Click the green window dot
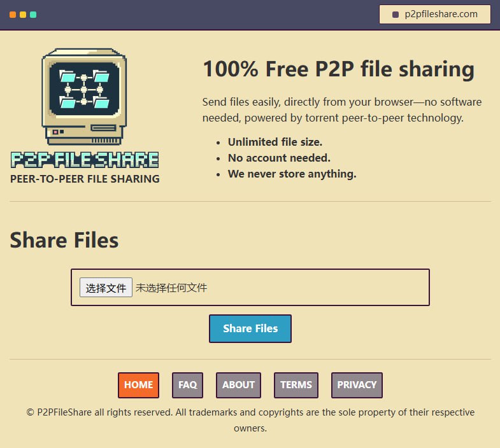This screenshot has width=500, height=448. tap(33, 15)
